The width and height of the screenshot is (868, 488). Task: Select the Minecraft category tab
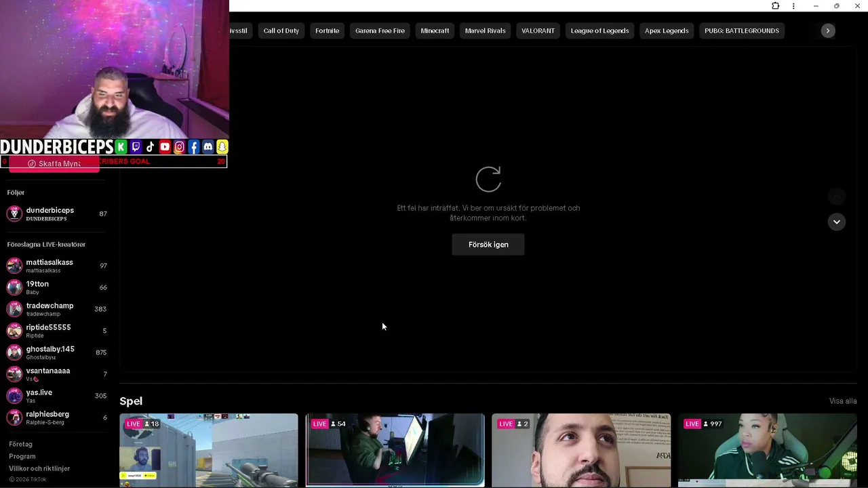point(435,30)
